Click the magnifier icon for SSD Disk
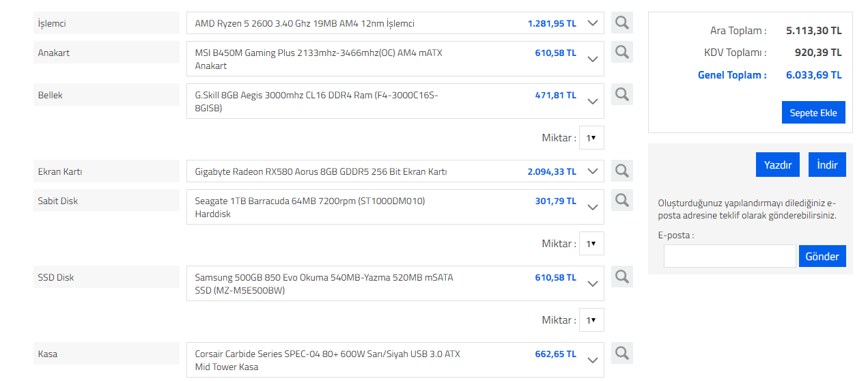Viewport: 868px width, 381px height. coord(621,277)
